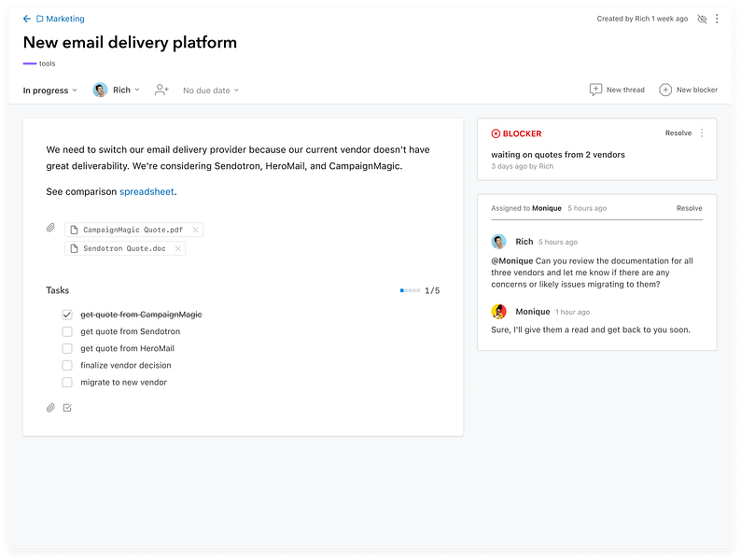Image resolution: width=741 pixels, height=560 pixels.
Task: Check the get quote from Sendotron task
Action: click(67, 331)
